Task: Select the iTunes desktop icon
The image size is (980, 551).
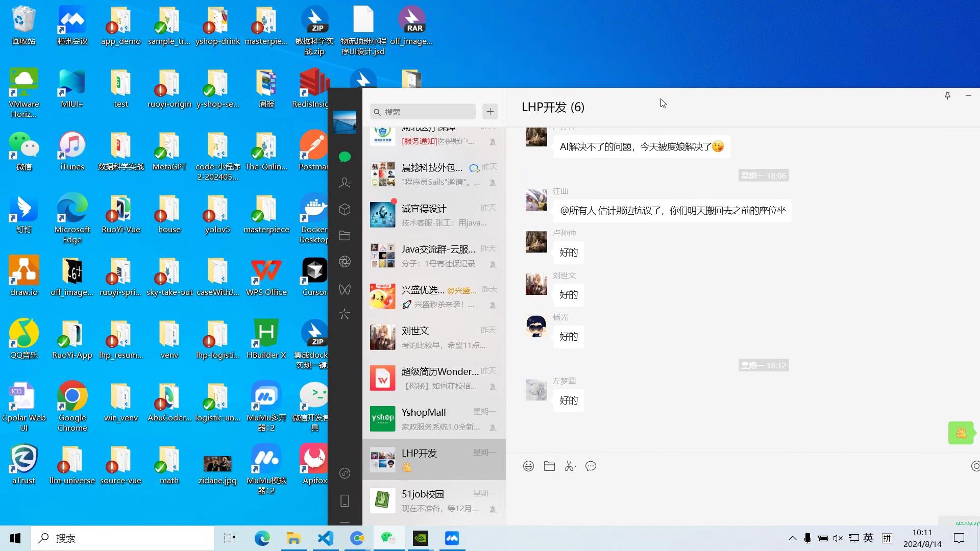Action: tap(72, 152)
